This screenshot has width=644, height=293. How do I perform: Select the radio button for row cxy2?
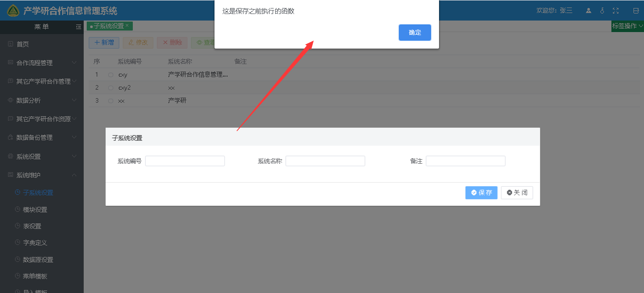(x=111, y=88)
